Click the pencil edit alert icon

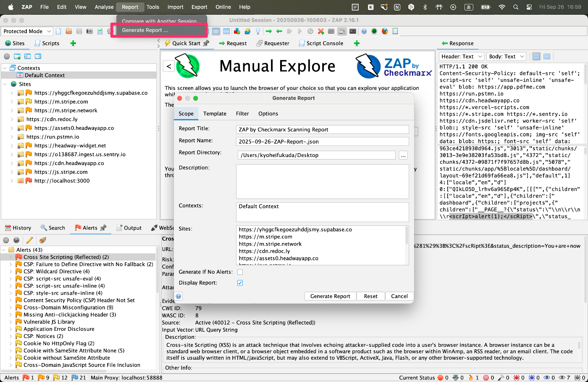(29, 240)
